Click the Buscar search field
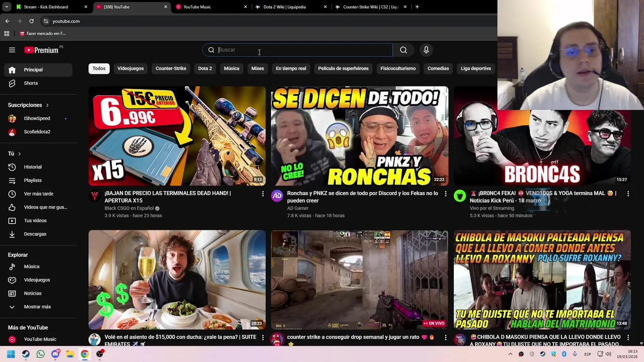 point(297,50)
